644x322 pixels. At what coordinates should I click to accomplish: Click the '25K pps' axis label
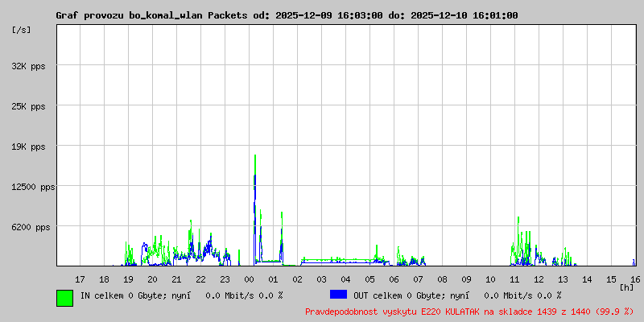point(28,107)
